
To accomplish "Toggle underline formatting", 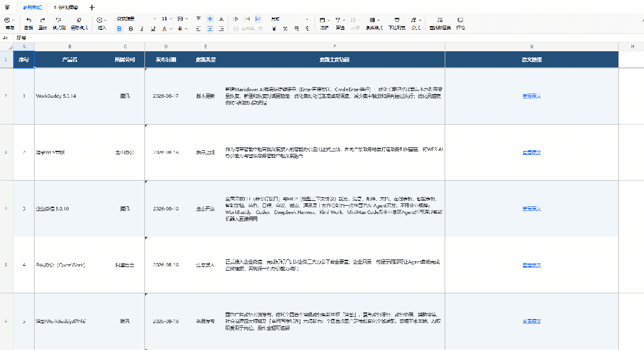I will (x=153, y=28).
